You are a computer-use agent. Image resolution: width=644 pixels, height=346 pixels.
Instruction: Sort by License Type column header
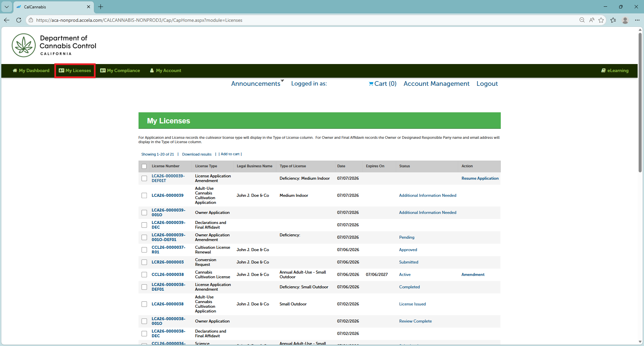(x=206, y=166)
